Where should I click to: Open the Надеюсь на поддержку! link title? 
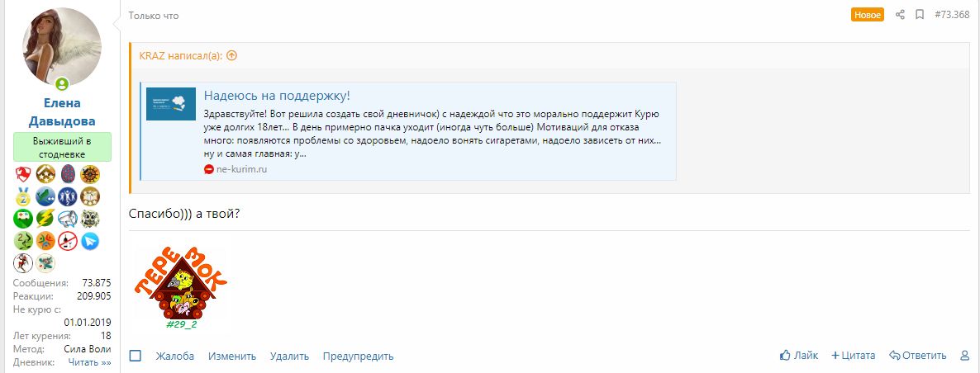(x=277, y=95)
